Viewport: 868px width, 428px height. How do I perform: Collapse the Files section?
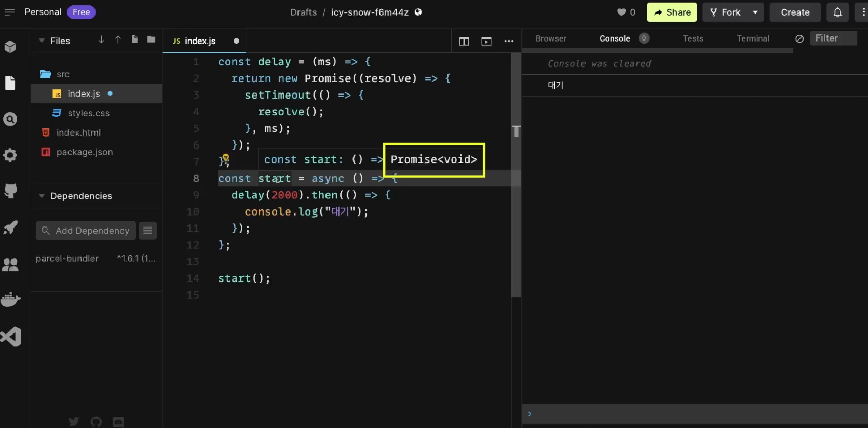click(x=42, y=41)
